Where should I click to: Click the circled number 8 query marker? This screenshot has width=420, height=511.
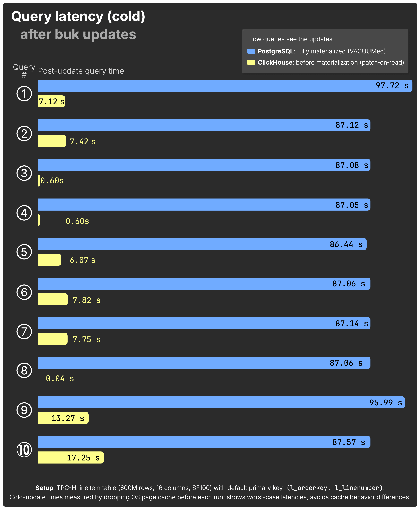(24, 370)
